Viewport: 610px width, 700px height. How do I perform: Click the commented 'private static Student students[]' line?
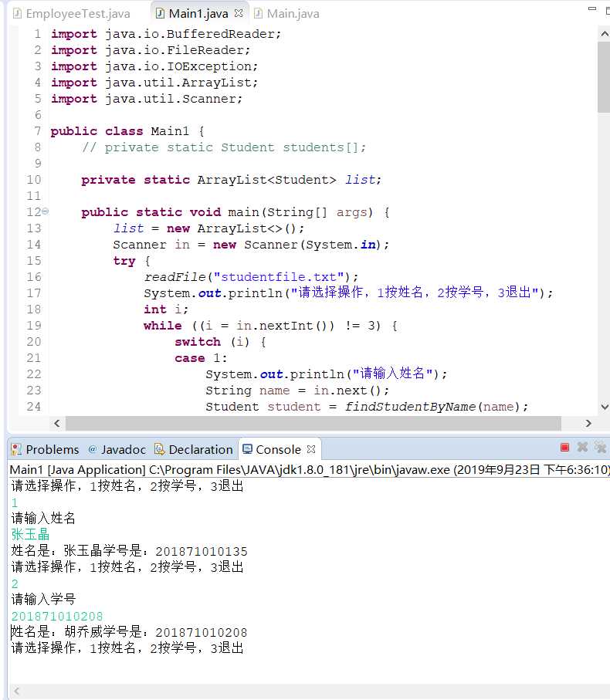[x=224, y=147]
